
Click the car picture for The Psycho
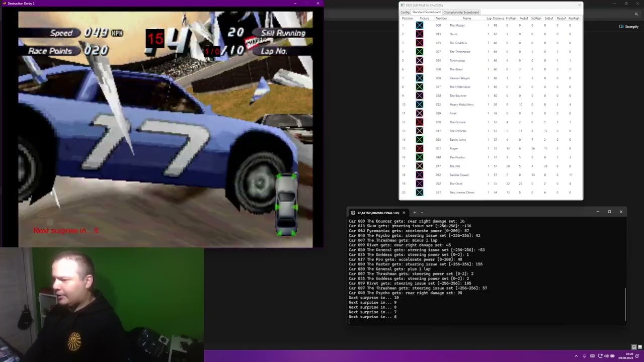tap(420, 157)
